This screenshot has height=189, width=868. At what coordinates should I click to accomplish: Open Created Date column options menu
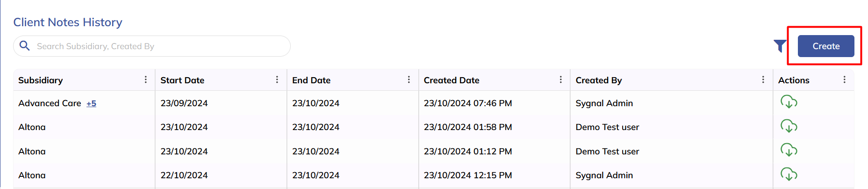tap(561, 80)
